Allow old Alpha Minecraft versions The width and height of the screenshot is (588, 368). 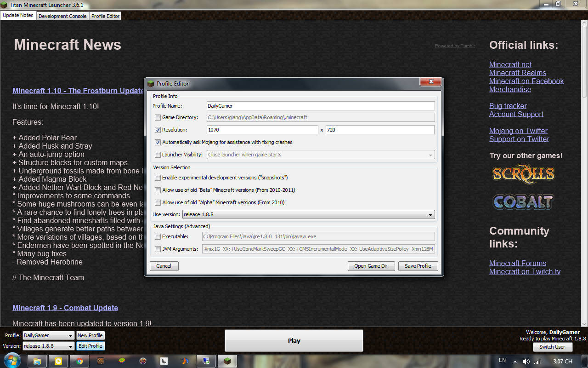[x=158, y=202]
